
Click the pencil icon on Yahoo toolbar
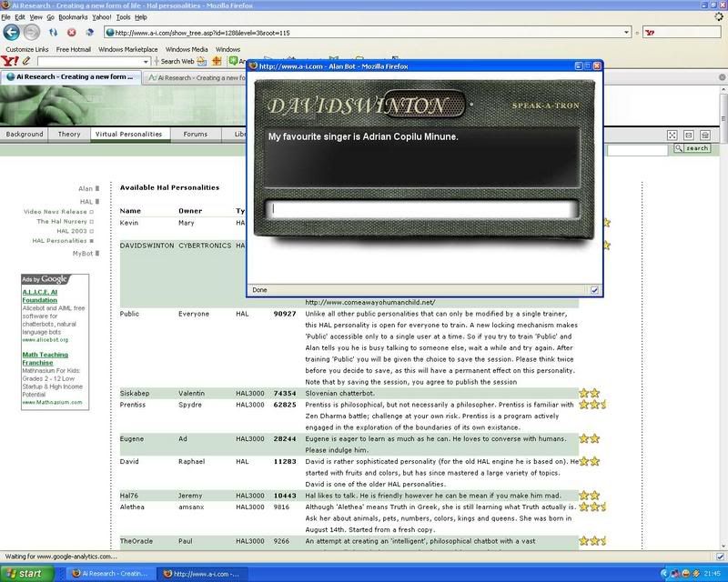point(26,61)
